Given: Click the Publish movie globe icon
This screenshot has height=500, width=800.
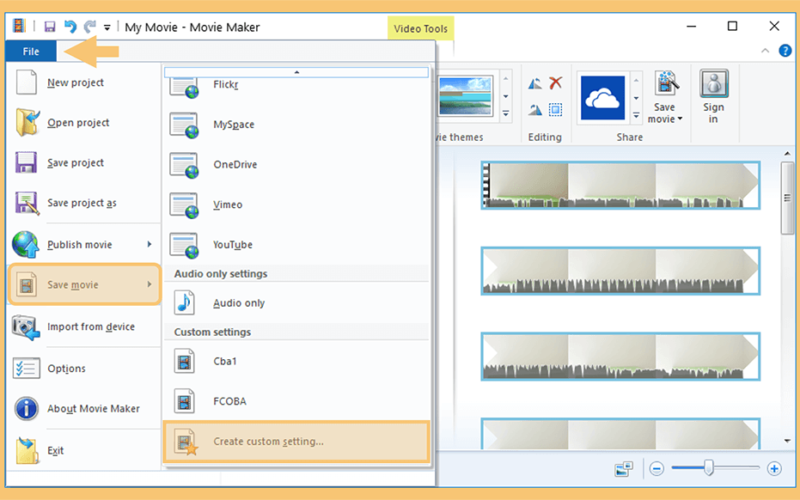Looking at the screenshot, I should [x=26, y=244].
